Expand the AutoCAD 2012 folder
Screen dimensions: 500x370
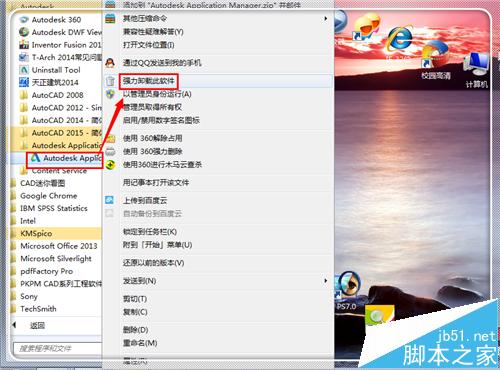pyautogui.click(x=60, y=108)
